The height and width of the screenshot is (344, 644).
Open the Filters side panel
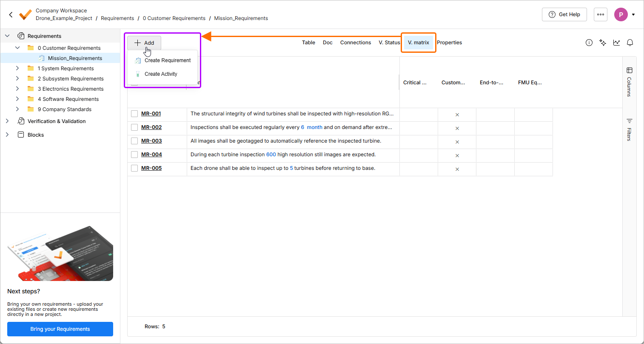click(x=630, y=129)
